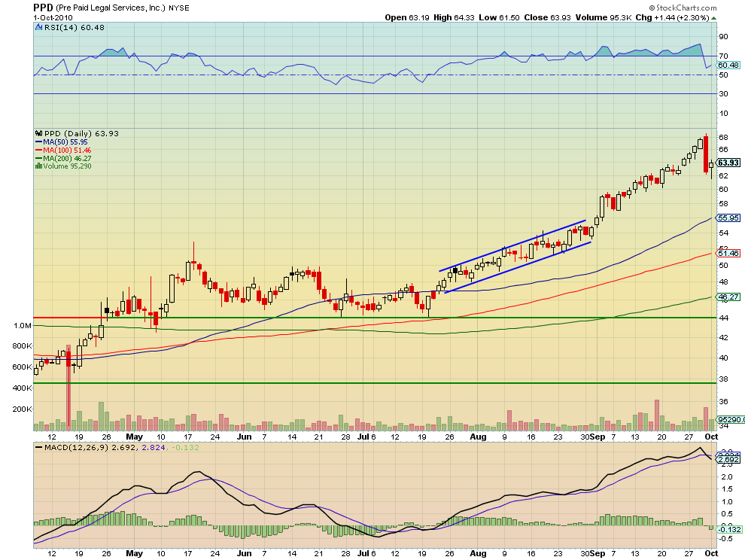Click 30Sep on the price chart date axis
This screenshot has width=745, height=560.
tap(592, 437)
